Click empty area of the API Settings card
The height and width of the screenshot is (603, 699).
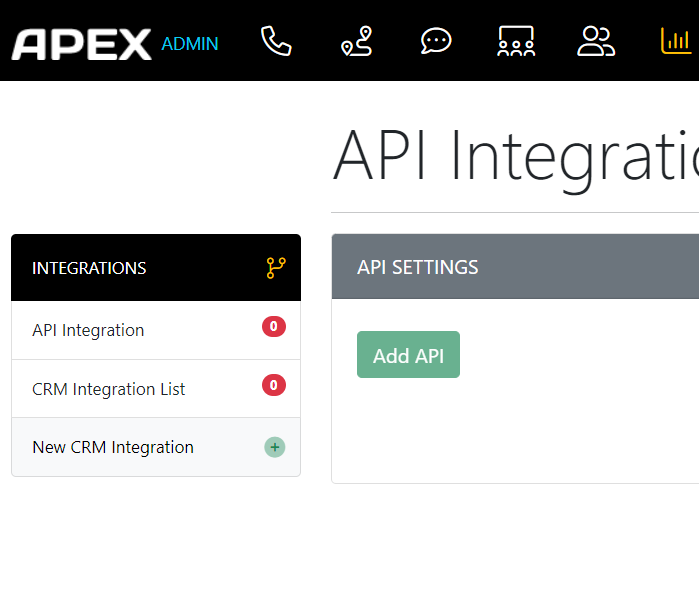[x=580, y=428]
